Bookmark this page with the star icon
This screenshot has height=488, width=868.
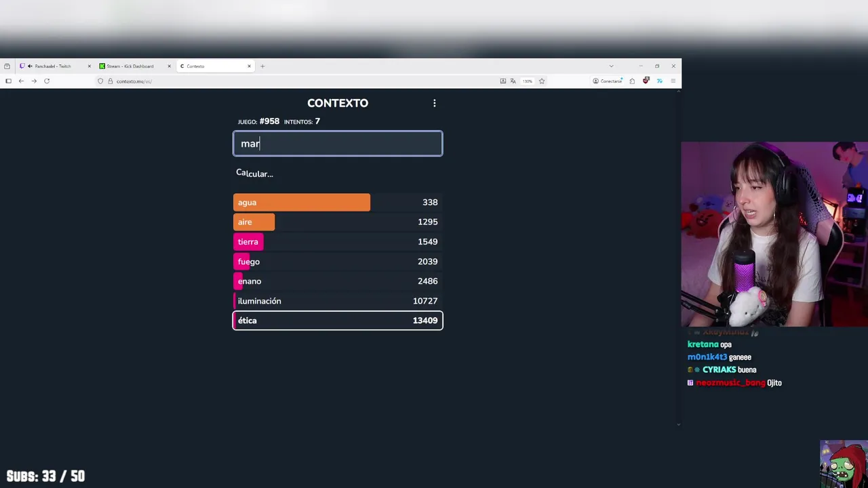pyautogui.click(x=542, y=81)
